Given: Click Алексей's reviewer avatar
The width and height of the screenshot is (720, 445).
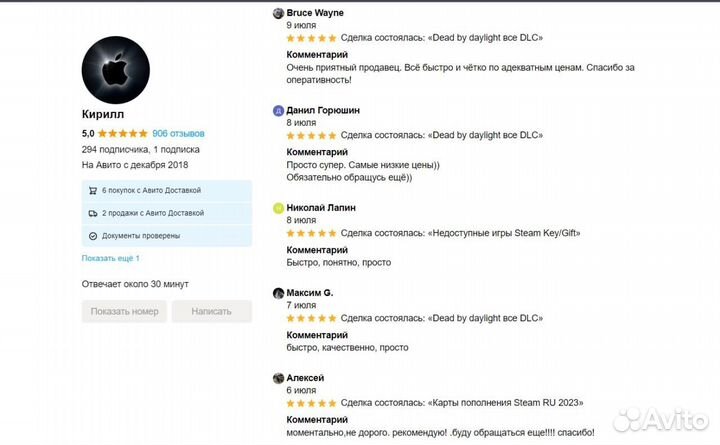Looking at the screenshot, I should click(277, 378).
